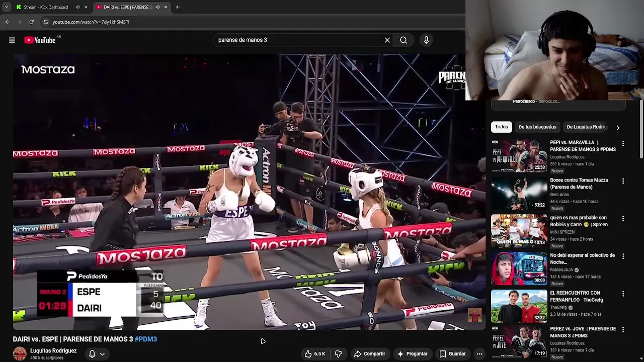Save video with the Guardar button
The width and height of the screenshot is (644, 362).
click(x=452, y=354)
